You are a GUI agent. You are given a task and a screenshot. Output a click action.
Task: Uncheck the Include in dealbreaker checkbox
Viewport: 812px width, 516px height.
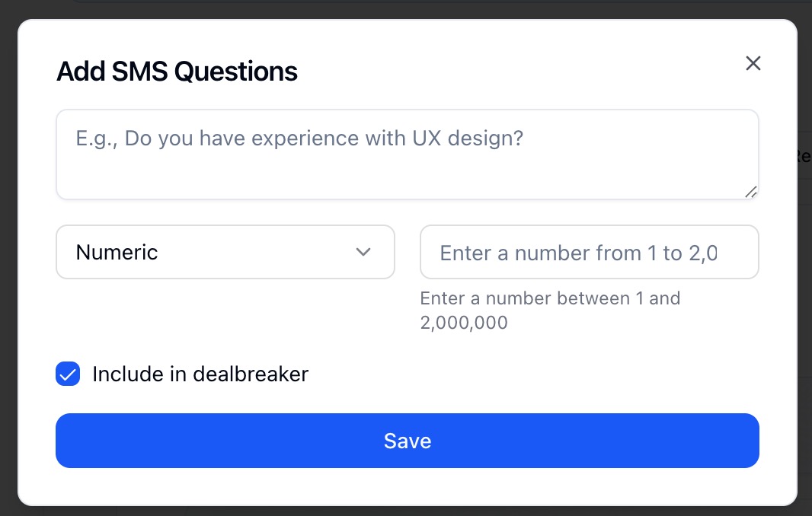[68, 374]
